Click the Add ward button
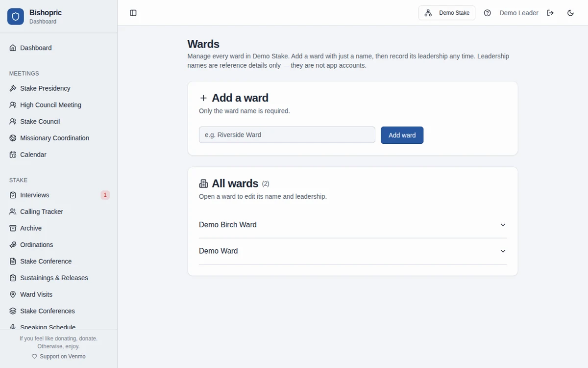The height and width of the screenshot is (368, 588). 402,135
